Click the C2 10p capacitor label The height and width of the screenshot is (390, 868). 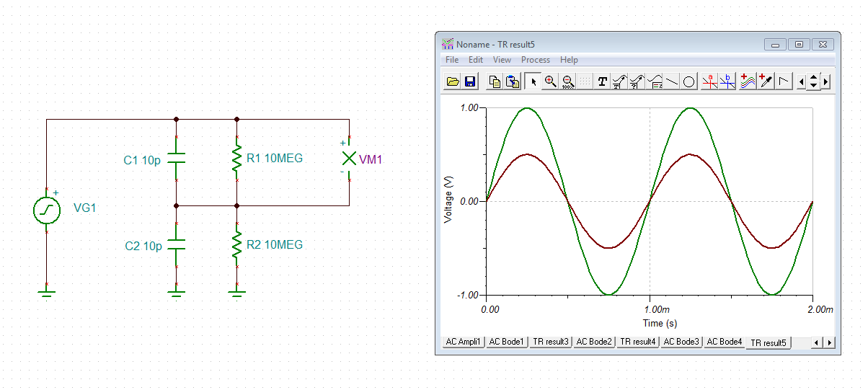tap(143, 246)
